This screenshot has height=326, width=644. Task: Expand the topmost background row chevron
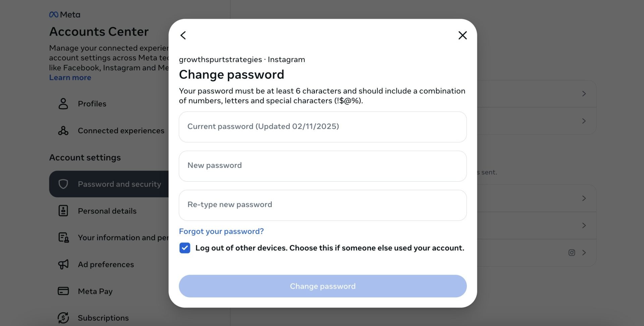(584, 94)
